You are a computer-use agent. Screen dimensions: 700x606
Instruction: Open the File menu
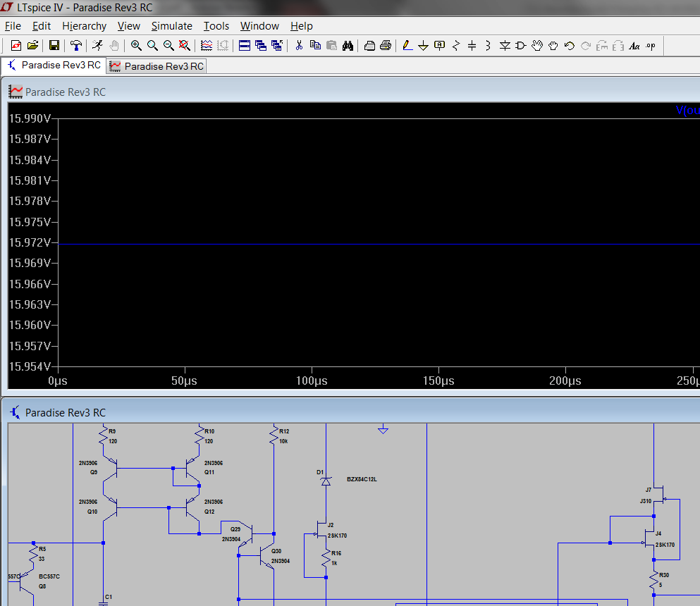coord(13,26)
